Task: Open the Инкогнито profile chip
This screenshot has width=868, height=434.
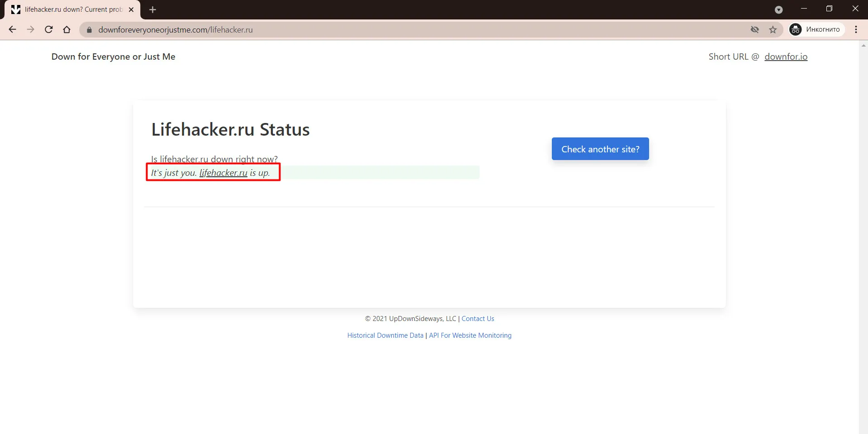Action: tap(816, 29)
